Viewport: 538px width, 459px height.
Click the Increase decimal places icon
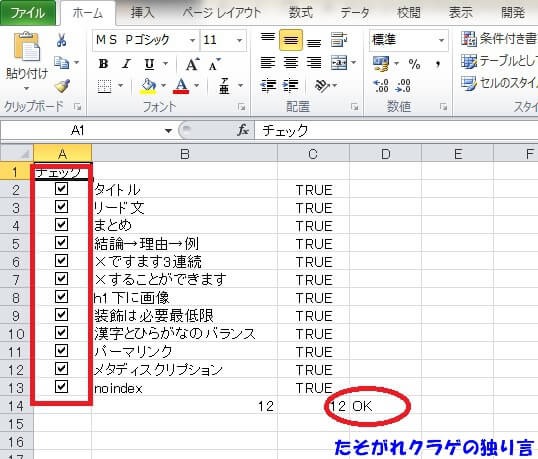pos(381,85)
